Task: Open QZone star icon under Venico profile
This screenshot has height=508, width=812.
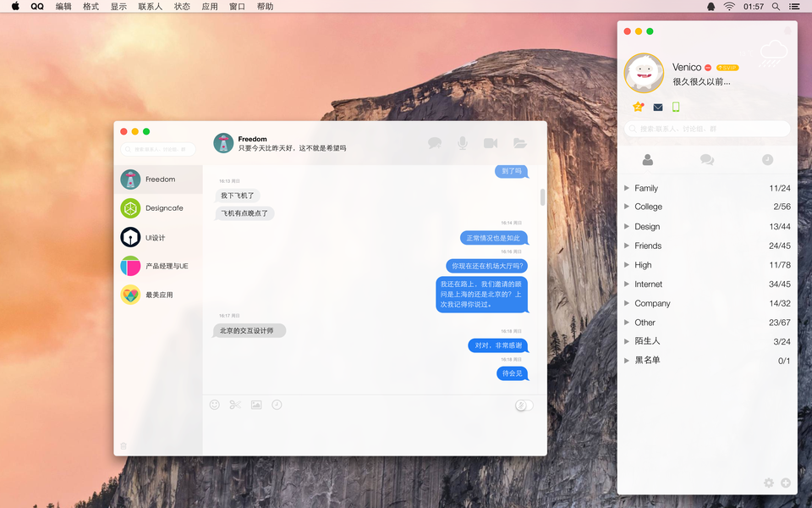Action: click(638, 107)
